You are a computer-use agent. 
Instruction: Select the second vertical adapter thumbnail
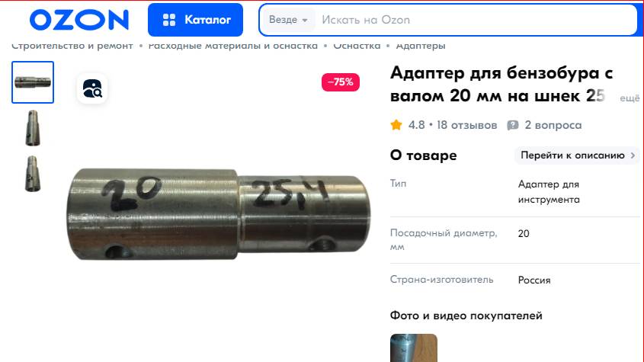(33, 128)
